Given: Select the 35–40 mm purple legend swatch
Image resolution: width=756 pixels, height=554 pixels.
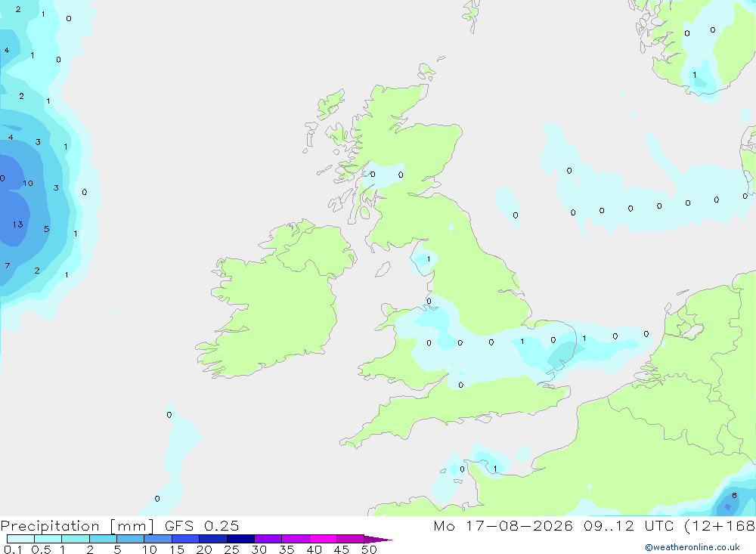Looking at the screenshot, I should click(295, 539).
